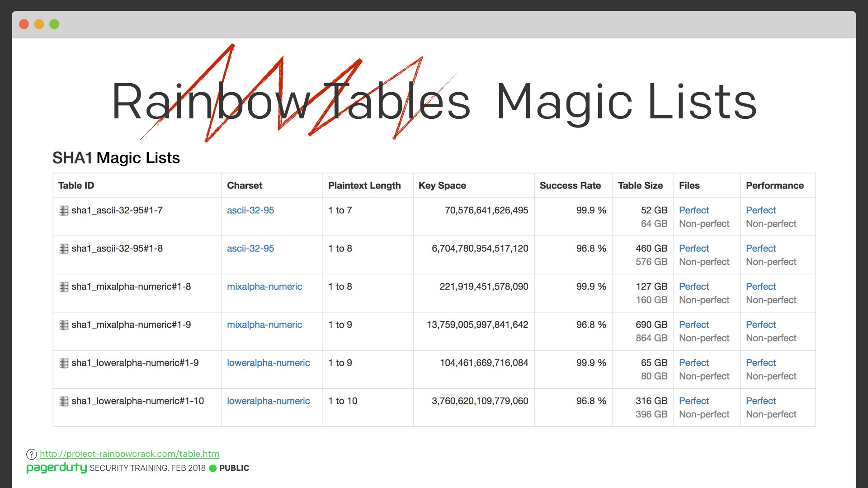This screenshot has height=488, width=868.
Task: Click the Table ID column header
Action: pyautogui.click(x=76, y=185)
